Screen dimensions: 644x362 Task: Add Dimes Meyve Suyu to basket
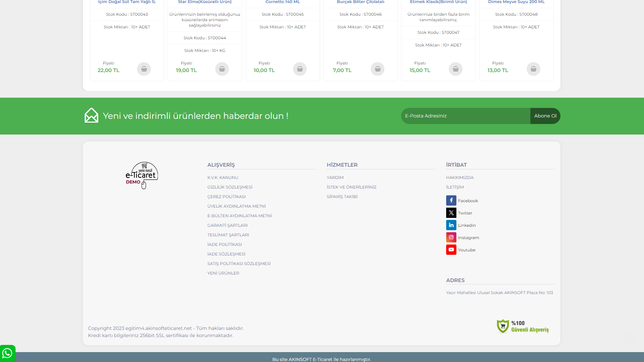[533, 69]
